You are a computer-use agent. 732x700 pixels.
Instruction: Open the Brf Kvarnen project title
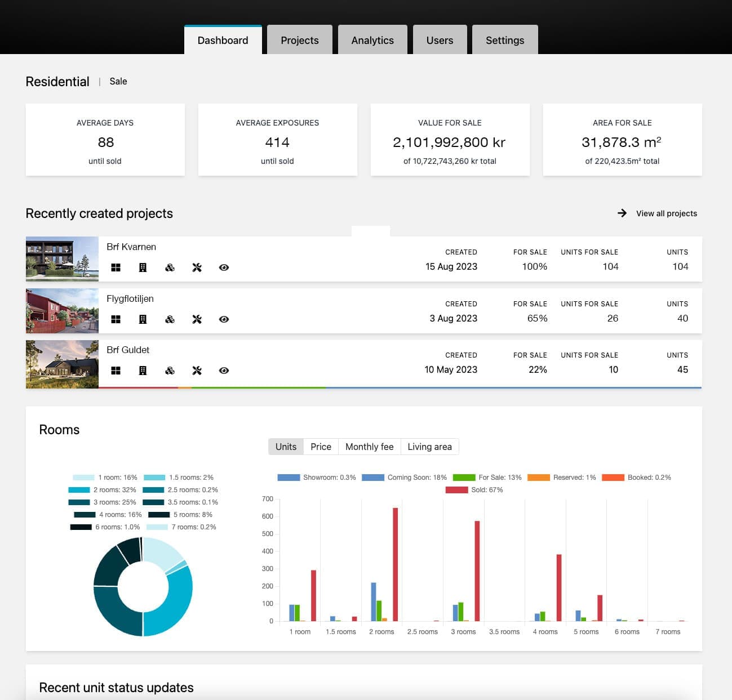(131, 247)
